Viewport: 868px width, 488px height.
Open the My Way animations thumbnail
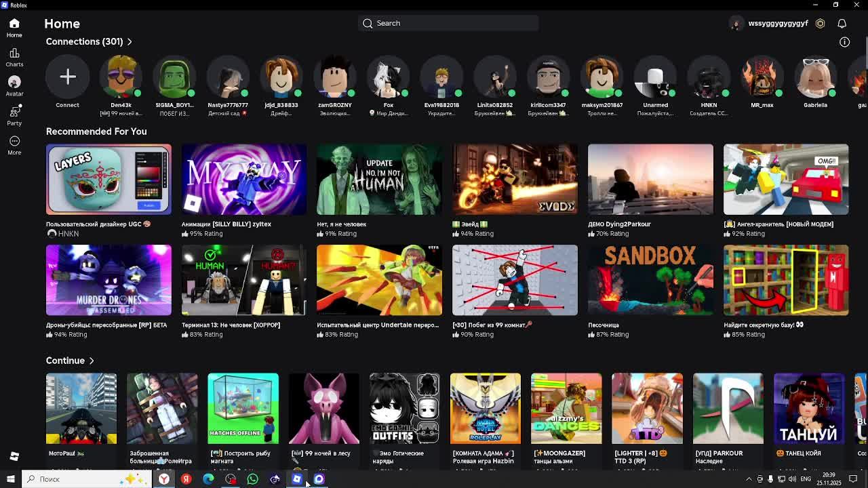tap(244, 180)
